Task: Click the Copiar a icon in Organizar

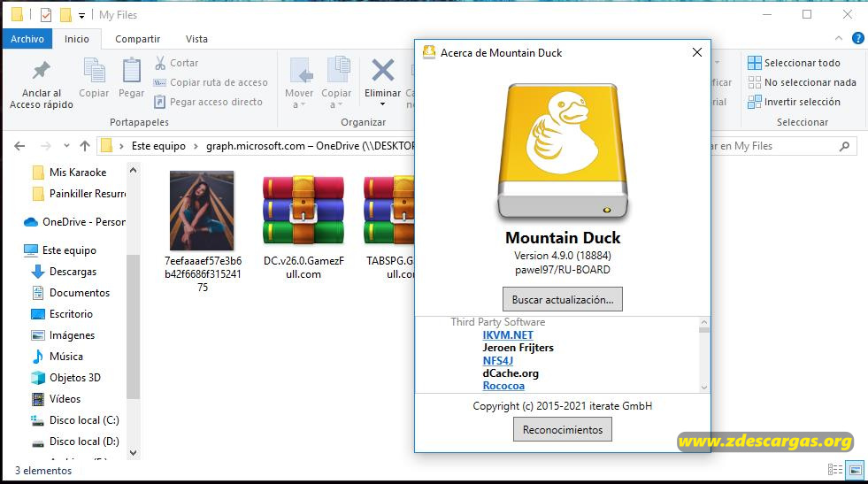Action: tap(338, 70)
